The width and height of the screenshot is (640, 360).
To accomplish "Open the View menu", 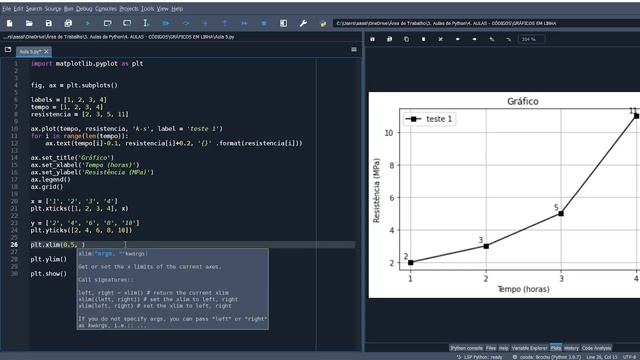I will point(163,9).
